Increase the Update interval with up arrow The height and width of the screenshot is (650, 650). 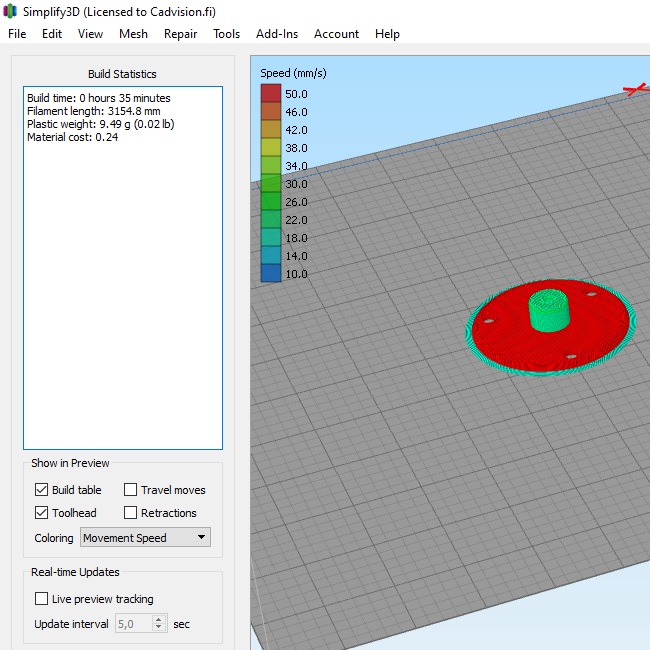159,619
